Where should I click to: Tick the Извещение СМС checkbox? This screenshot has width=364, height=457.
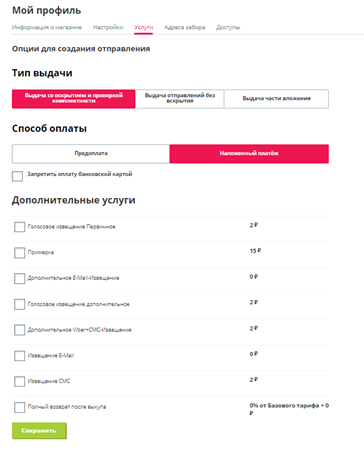[19, 381]
